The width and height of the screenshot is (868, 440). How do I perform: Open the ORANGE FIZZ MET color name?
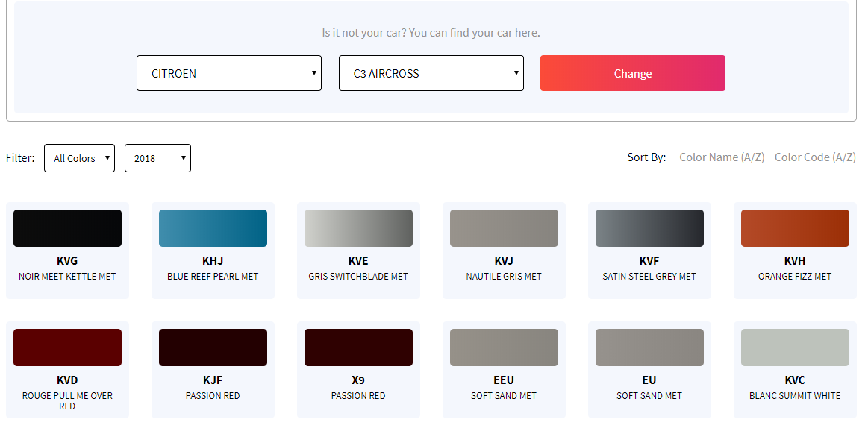pos(795,276)
